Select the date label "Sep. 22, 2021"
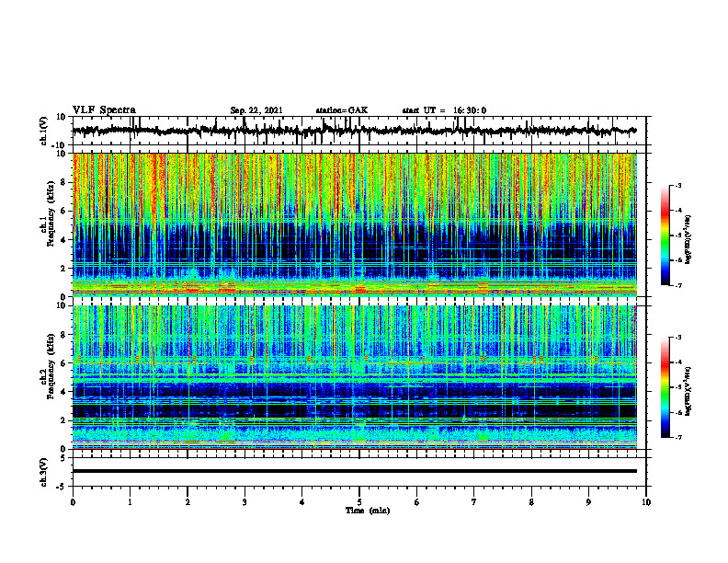This screenshot has height=563, width=728. point(256,110)
